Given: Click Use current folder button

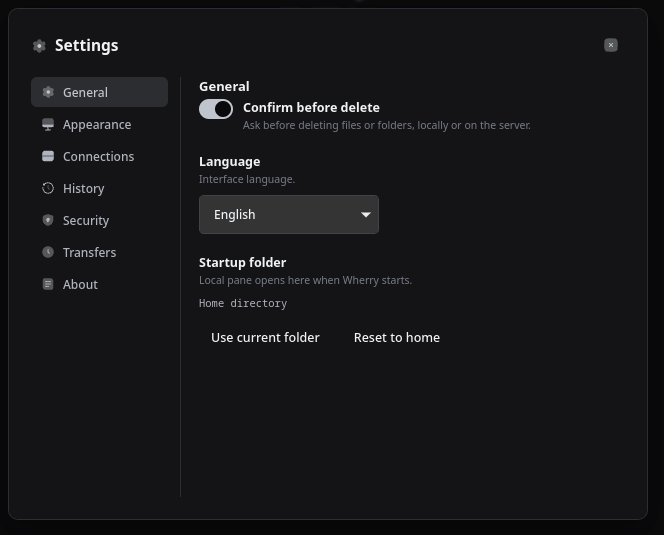Looking at the screenshot, I should pyautogui.click(x=265, y=337).
